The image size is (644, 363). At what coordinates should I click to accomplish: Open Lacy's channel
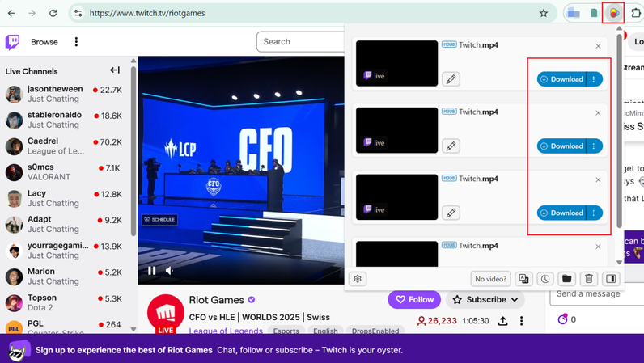pyautogui.click(x=65, y=198)
